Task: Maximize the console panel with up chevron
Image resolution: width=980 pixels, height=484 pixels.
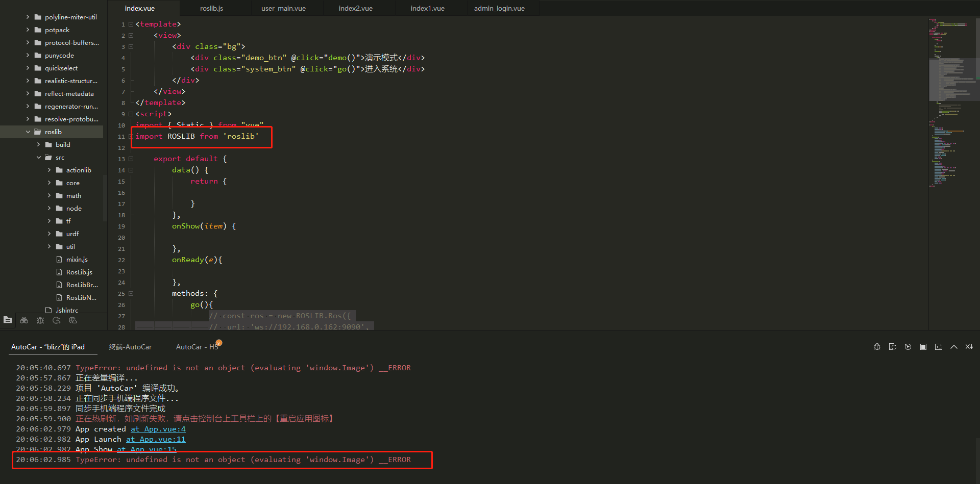Action: tap(953, 347)
